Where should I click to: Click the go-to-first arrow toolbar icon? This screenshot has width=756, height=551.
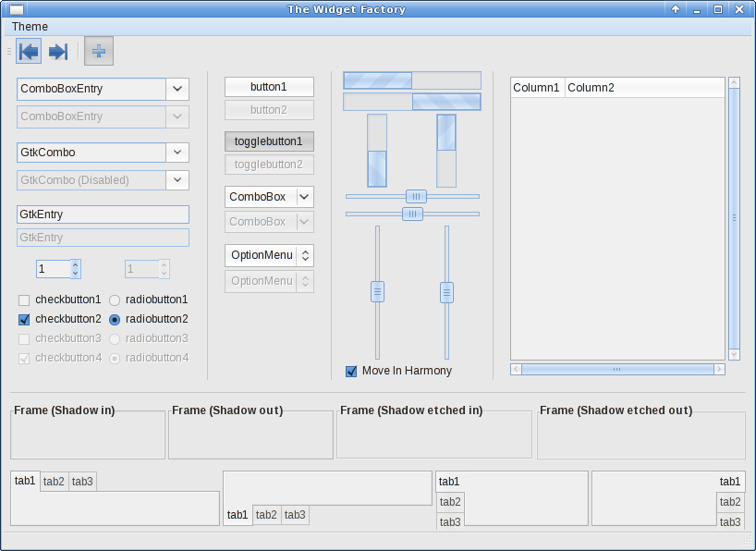[x=29, y=51]
